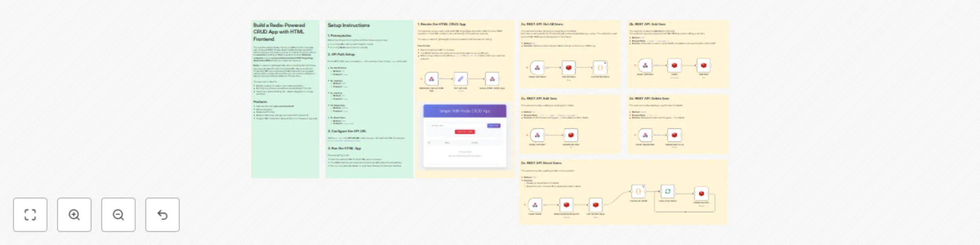
Task: Open the code braces node in section 2a
Action: pos(600,68)
